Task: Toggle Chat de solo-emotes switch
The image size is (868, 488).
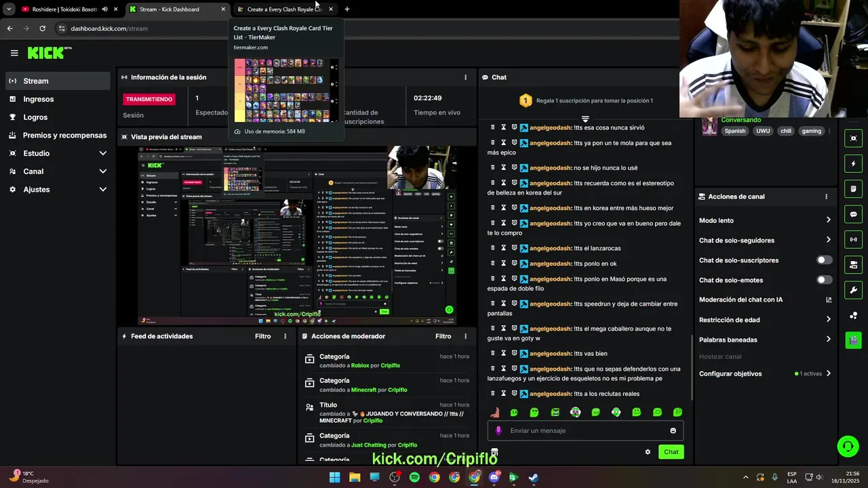Action: click(x=824, y=280)
